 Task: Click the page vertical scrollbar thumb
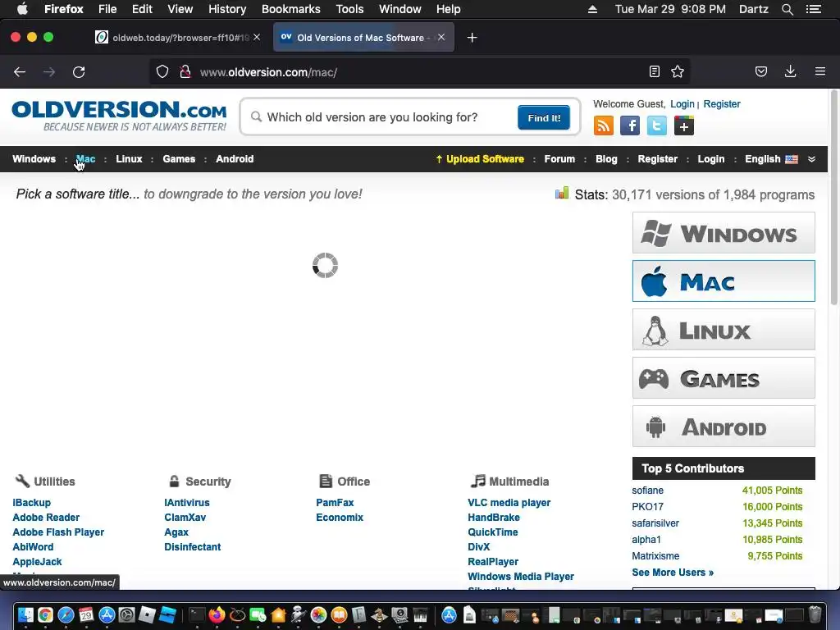click(x=833, y=199)
